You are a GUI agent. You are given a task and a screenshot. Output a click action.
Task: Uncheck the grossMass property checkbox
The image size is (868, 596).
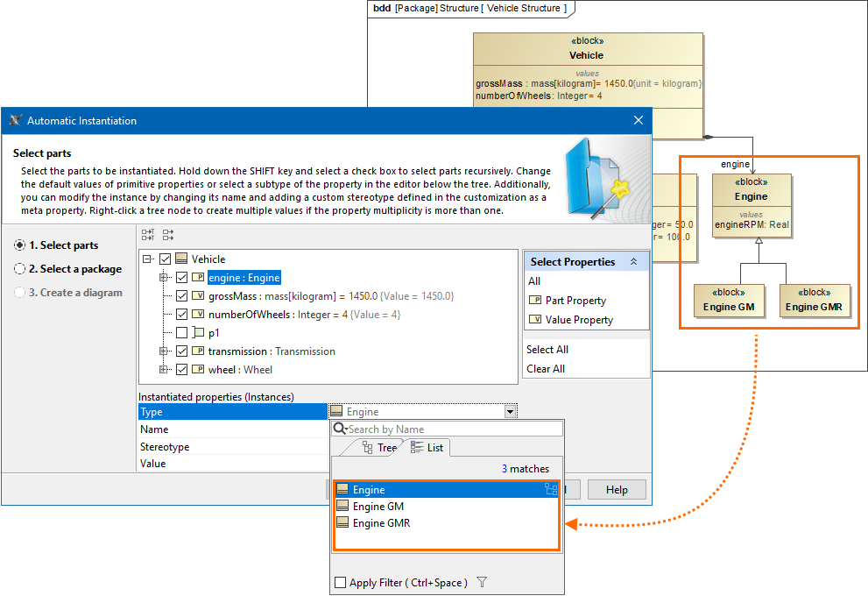(181, 295)
